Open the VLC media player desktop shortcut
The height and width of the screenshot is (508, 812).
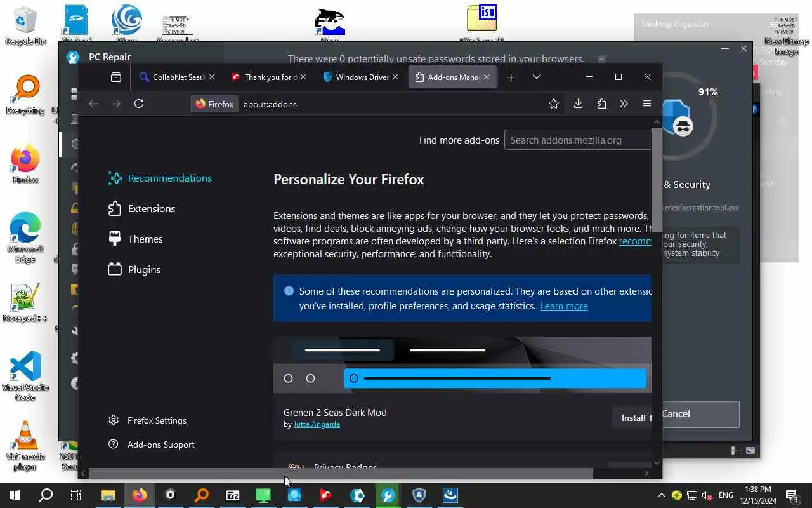25,446
